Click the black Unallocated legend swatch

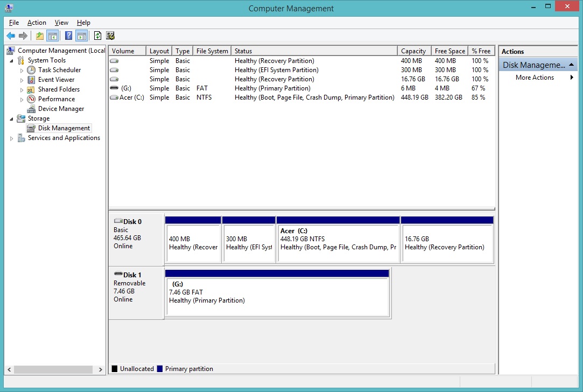(x=115, y=368)
